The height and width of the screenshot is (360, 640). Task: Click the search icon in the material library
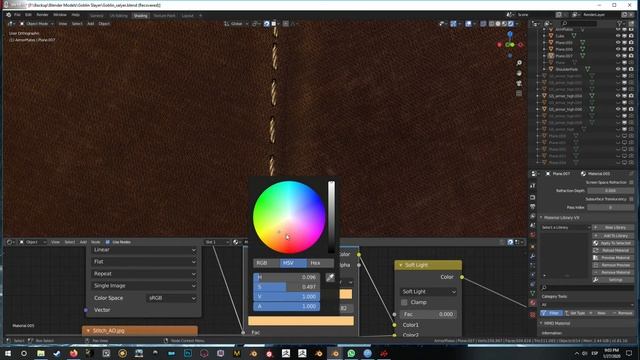(544, 288)
